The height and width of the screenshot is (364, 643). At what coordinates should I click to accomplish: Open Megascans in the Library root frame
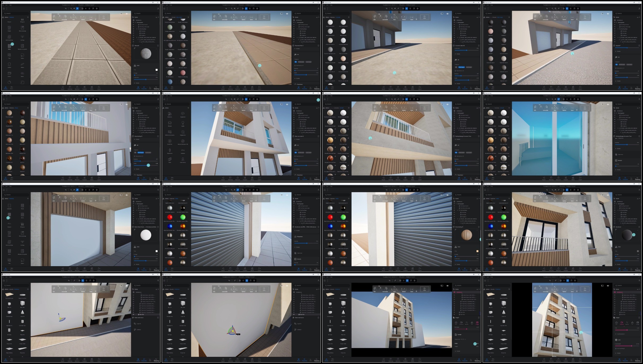pyautogui.click(x=183, y=133)
